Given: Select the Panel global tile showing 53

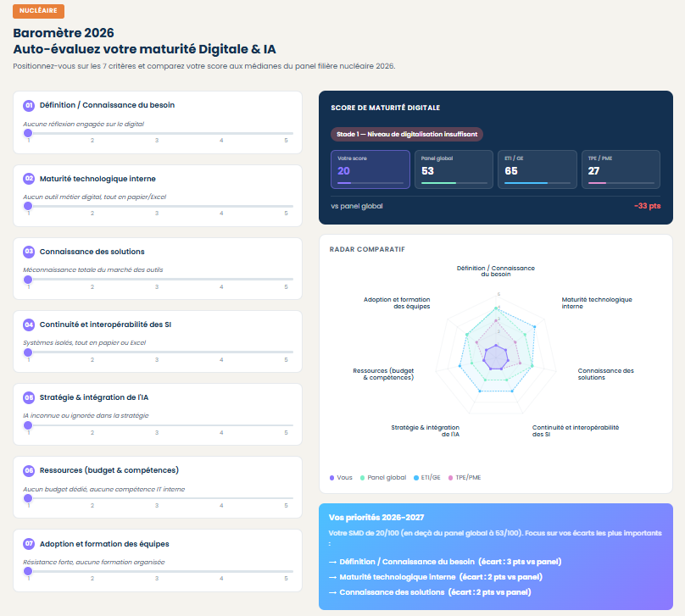Looking at the screenshot, I should click(454, 169).
